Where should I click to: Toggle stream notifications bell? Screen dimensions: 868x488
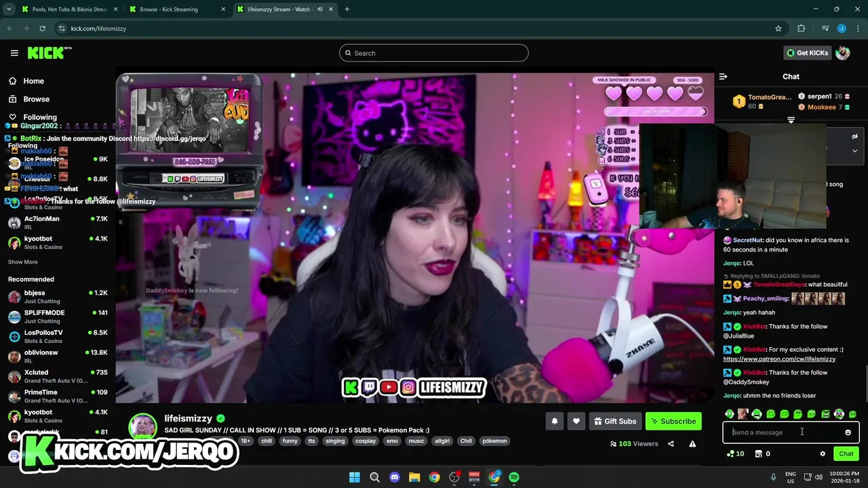point(555,422)
